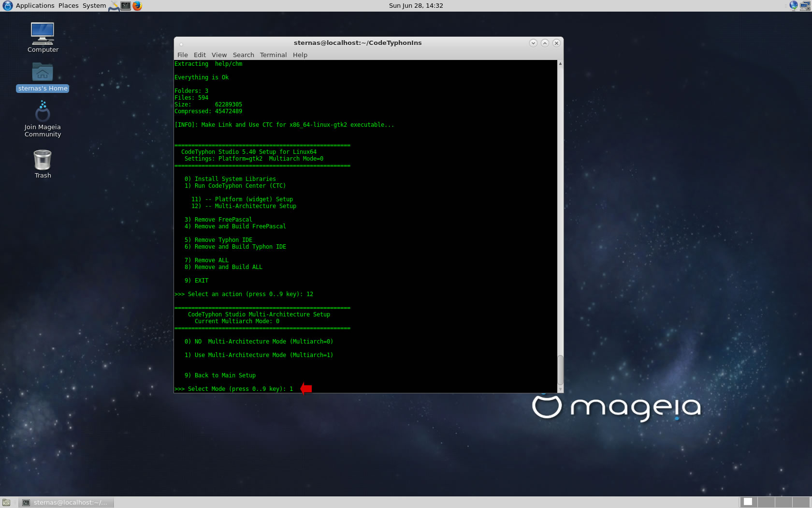Maximize the terminal window

pyautogui.click(x=545, y=43)
